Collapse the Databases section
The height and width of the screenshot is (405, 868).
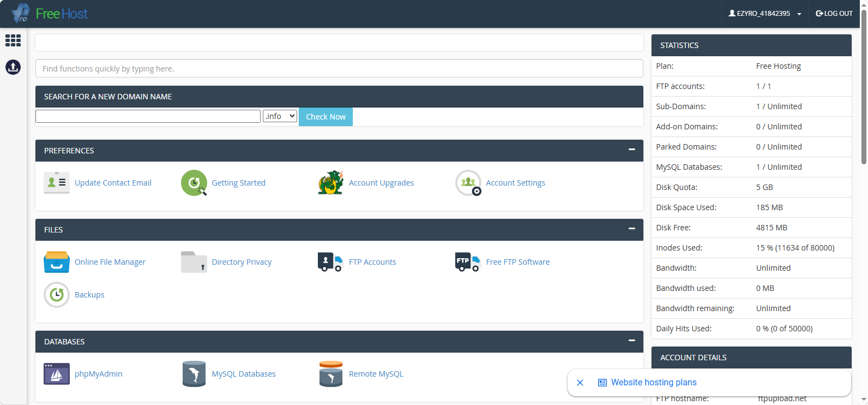click(632, 341)
